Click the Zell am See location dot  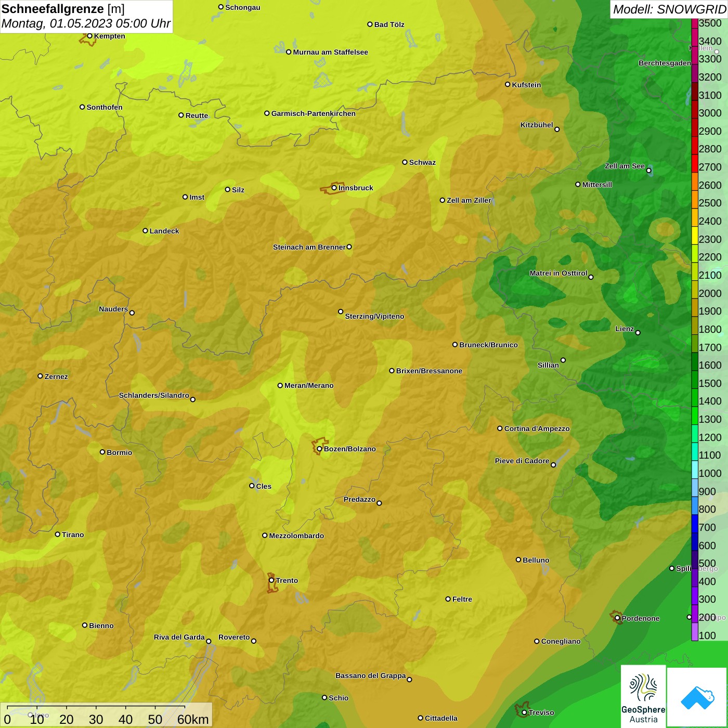click(648, 171)
